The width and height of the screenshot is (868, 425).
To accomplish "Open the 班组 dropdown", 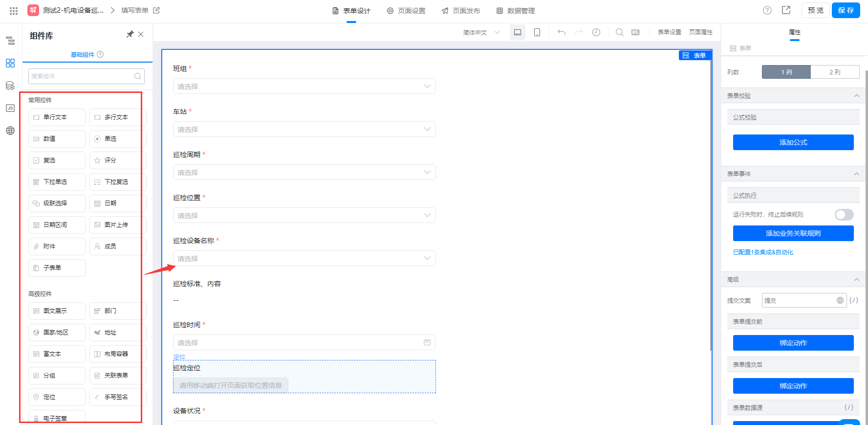I will [x=304, y=87].
